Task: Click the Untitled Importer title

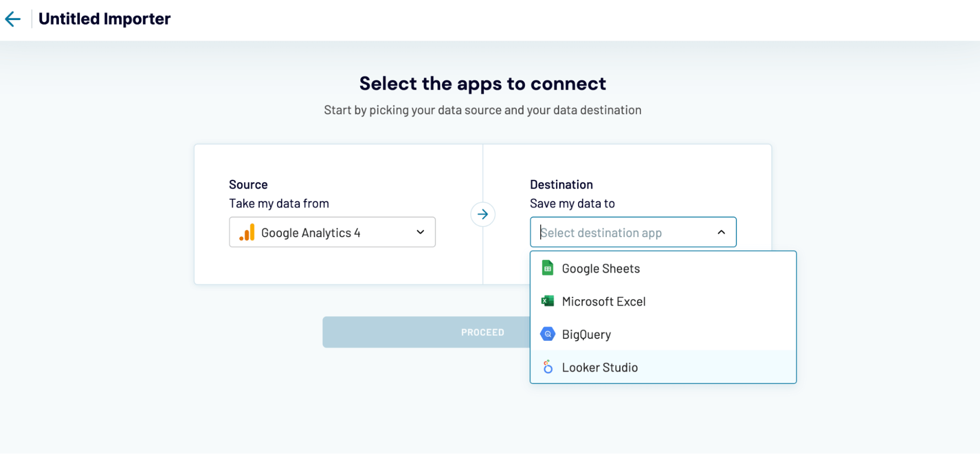Action: (104, 19)
